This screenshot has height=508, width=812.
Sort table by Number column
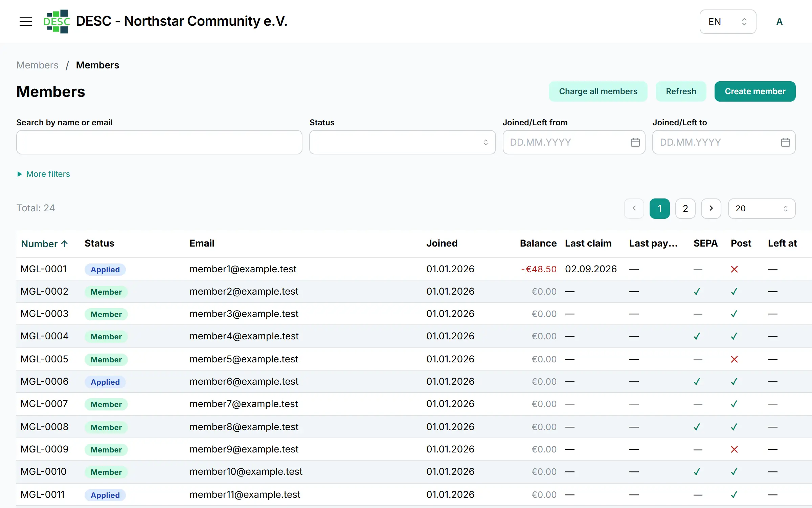pos(44,244)
